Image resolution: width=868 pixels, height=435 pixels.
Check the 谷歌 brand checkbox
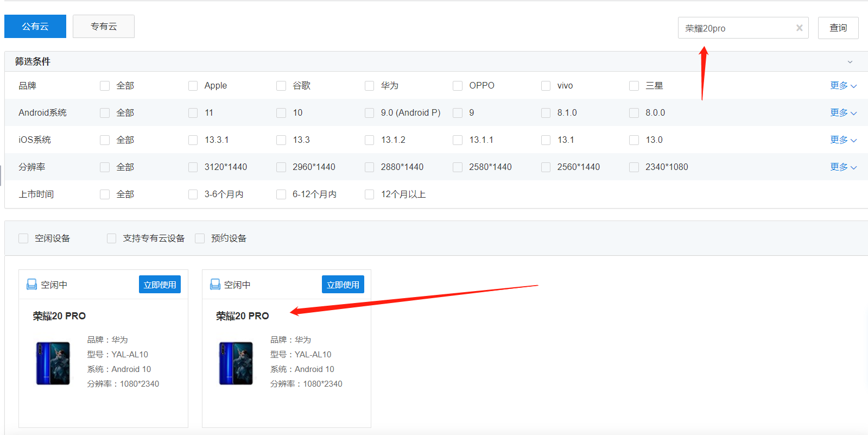281,86
